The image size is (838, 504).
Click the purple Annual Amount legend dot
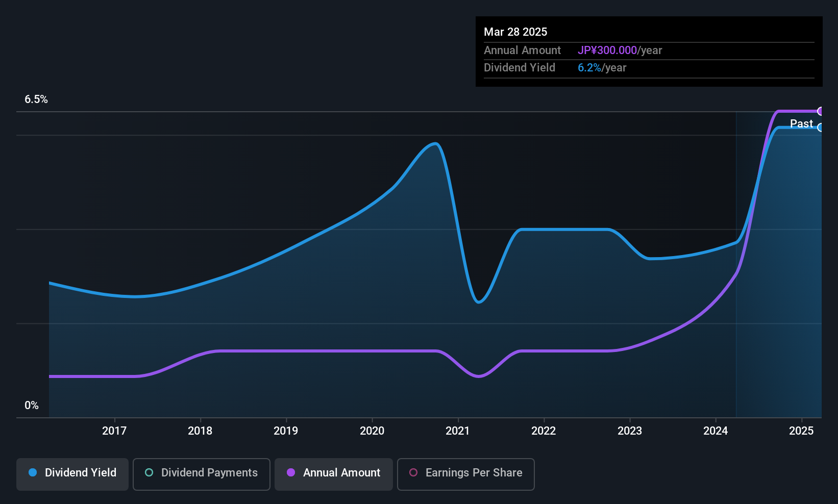[x=291, y=473]
